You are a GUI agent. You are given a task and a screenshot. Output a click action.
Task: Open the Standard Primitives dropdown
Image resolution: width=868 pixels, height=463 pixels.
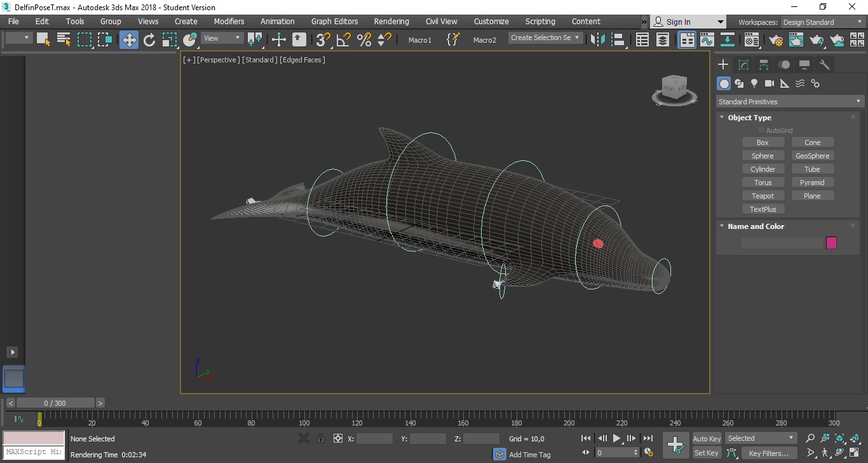pos(789,102)
